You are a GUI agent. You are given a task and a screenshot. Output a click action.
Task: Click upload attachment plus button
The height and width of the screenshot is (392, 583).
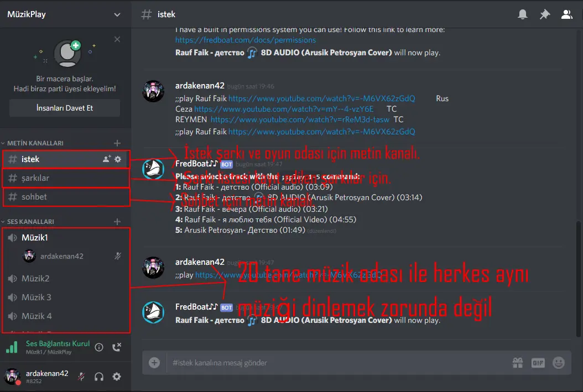154,363
